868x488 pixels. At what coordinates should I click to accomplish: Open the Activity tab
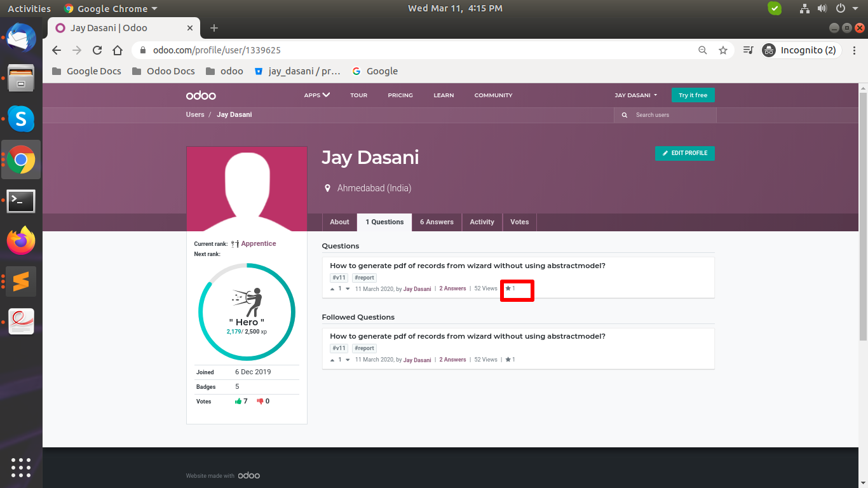pyautogui.click(x=482, y=222)
